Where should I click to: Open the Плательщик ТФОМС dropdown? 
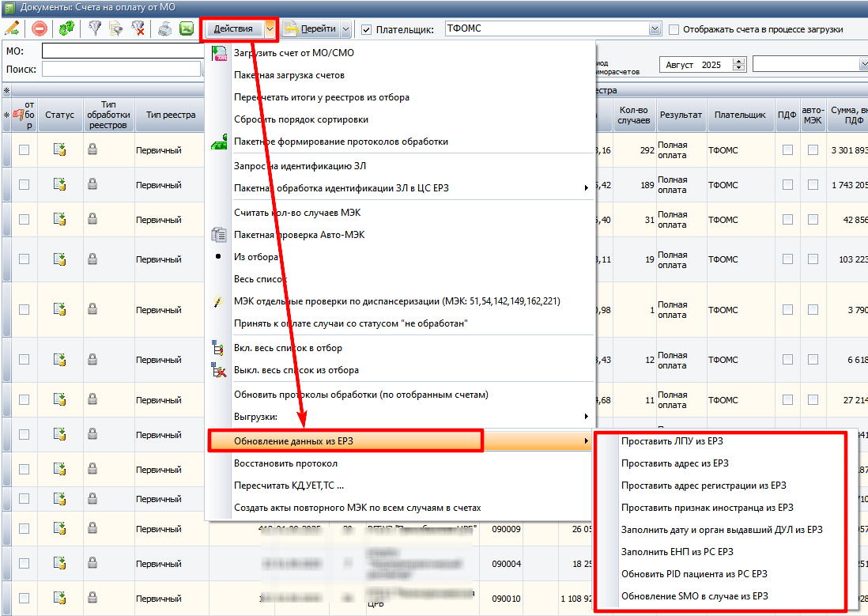(x=654, y=29)
